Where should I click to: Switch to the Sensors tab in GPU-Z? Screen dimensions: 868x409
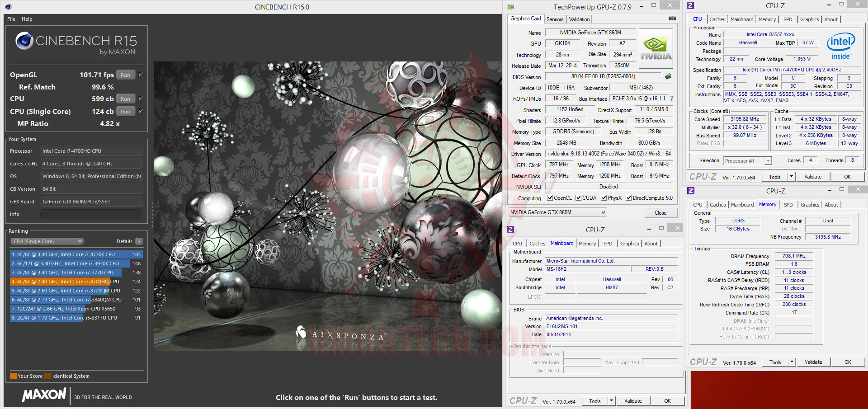point(555,19)
